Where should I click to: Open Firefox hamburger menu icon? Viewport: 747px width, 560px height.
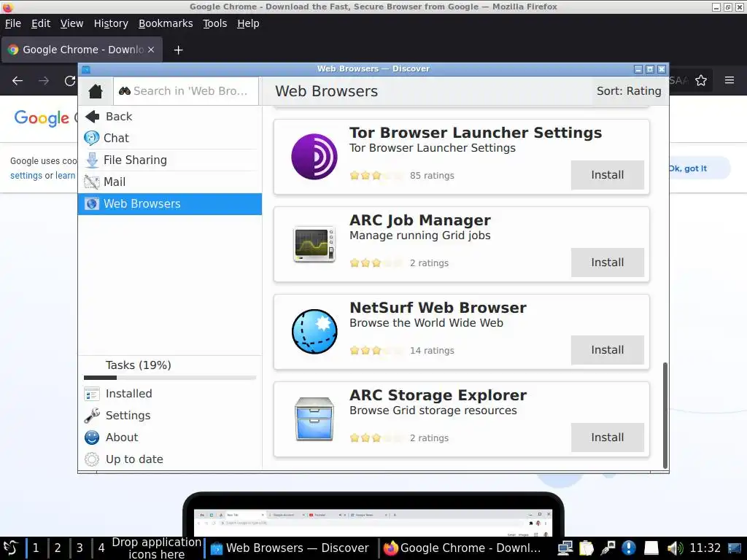[729, 80]
